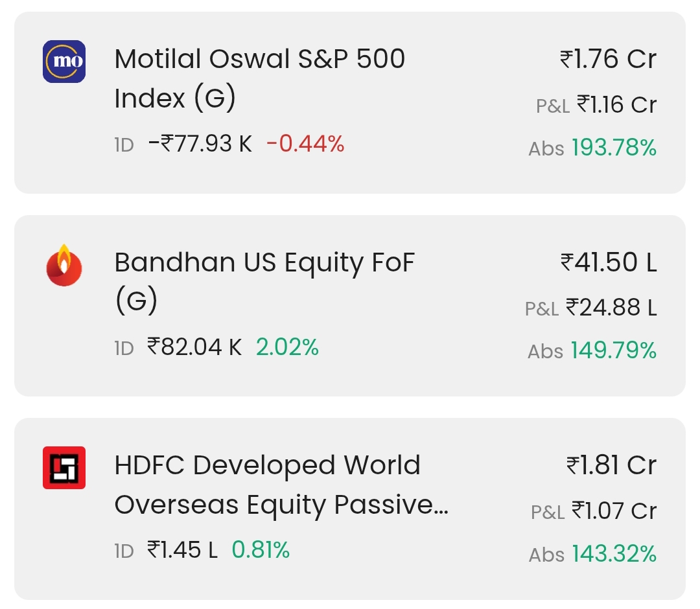Click the Abs 149.79% return

[592, 350]
